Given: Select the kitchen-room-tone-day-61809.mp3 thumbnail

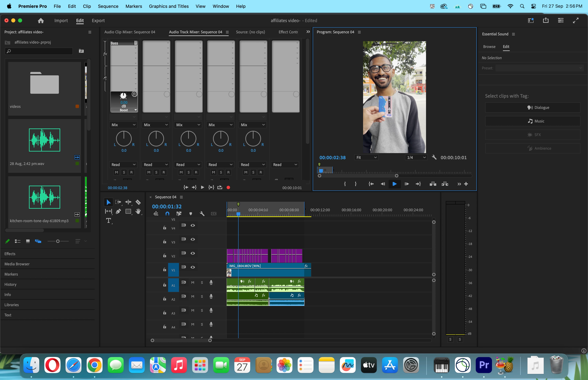Looking at the screenshot, I should [x=44, y=197].
